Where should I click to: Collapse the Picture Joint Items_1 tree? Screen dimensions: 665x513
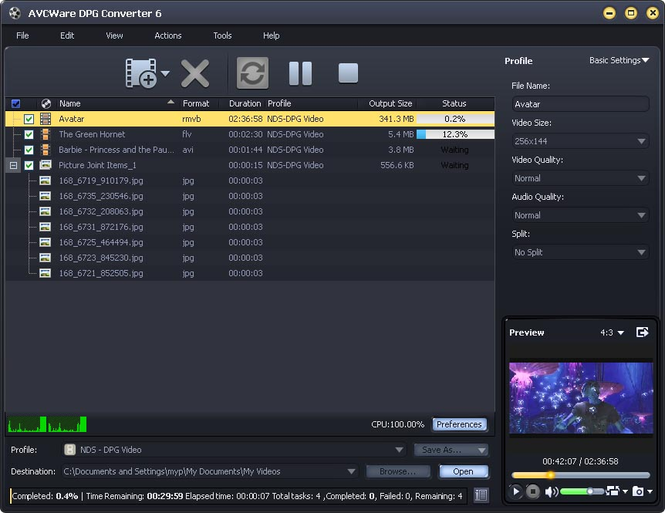tap(14, 165)
